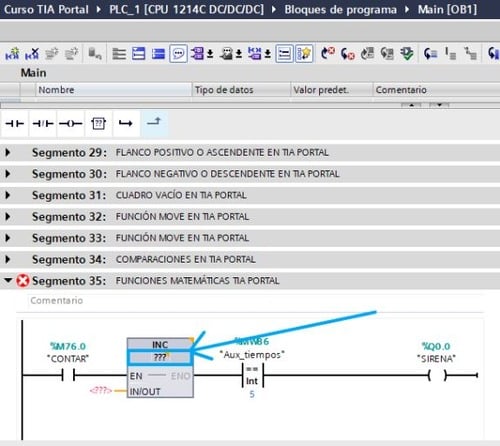Click the tag information icon with face
The width and height of the screenshot is (500, 446).
(x=227, y=53)
